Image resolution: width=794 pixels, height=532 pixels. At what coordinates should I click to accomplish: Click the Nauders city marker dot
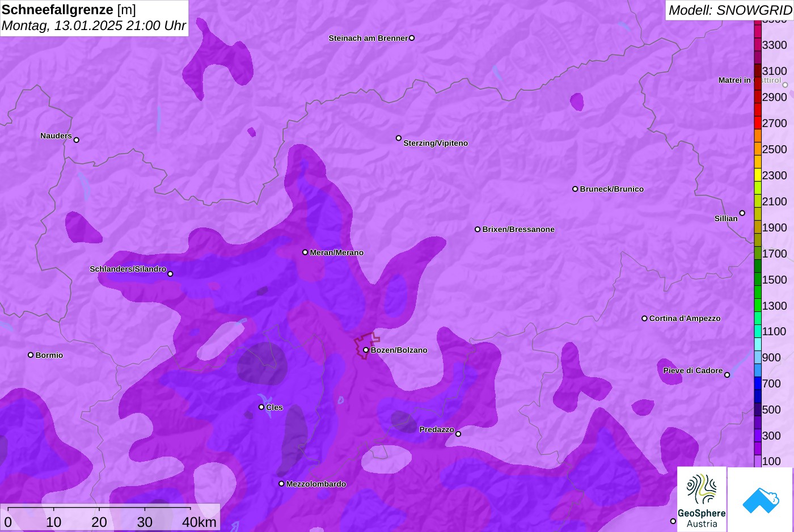click(x=77, y=140)
